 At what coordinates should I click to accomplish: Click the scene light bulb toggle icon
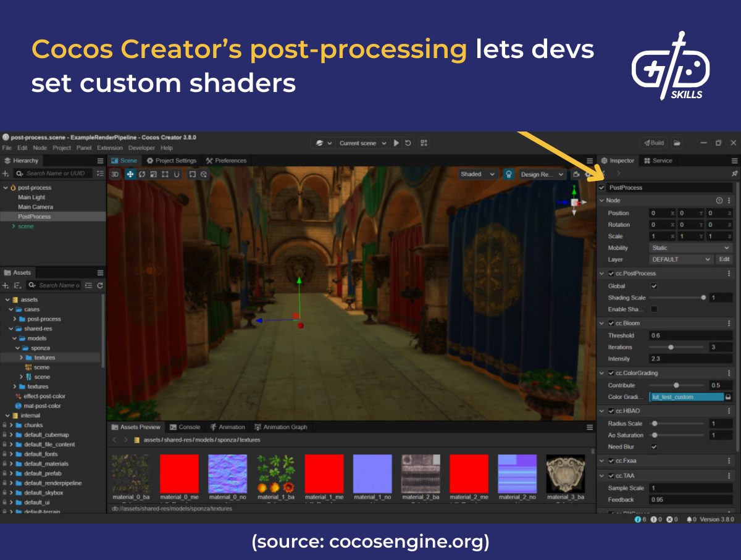[508, 173]
